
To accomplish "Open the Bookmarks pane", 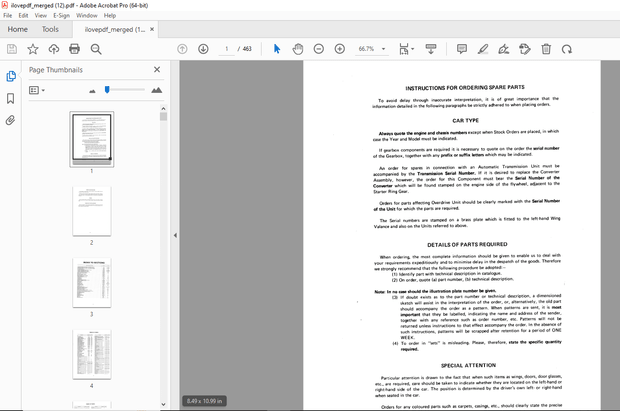I will [x=11, y=98].
